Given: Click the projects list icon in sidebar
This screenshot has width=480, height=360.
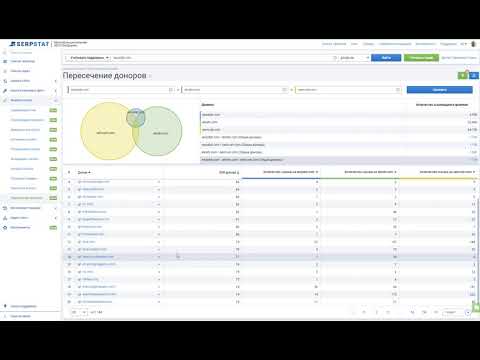Looking at the screenshot, I should 5,61.
